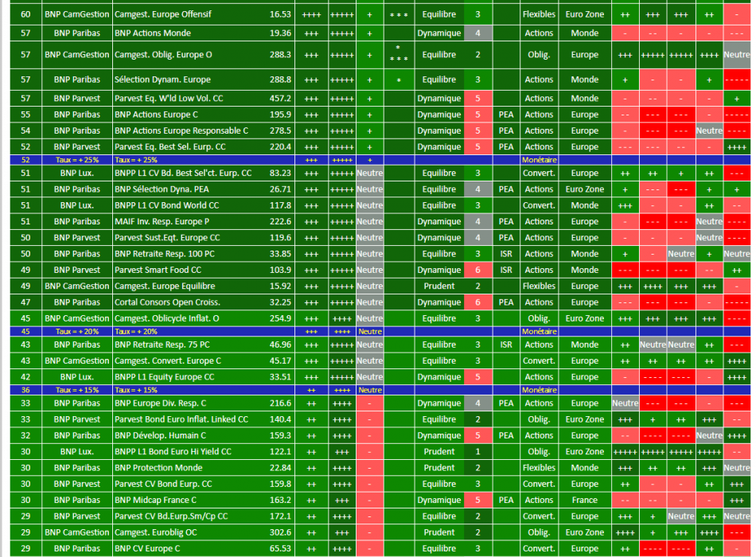The image size is (756, 557).
Task: Select the fund name Camgest. Europe Offensif
Action: tap(163, 14)
